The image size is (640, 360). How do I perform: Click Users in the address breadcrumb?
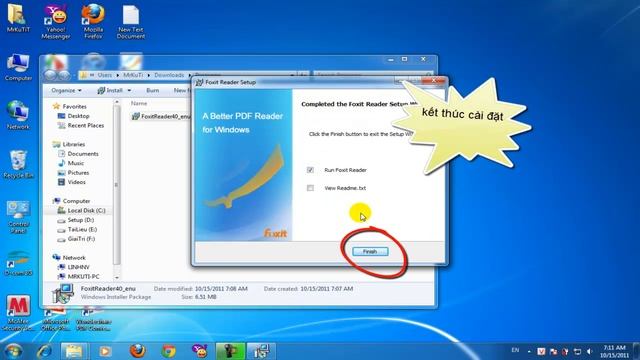pyautogui.click(x=104, y=75)
